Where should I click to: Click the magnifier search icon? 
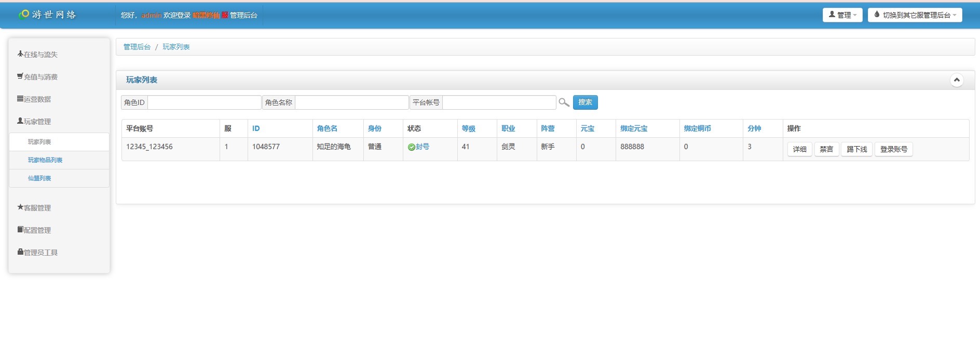point(564,102)
